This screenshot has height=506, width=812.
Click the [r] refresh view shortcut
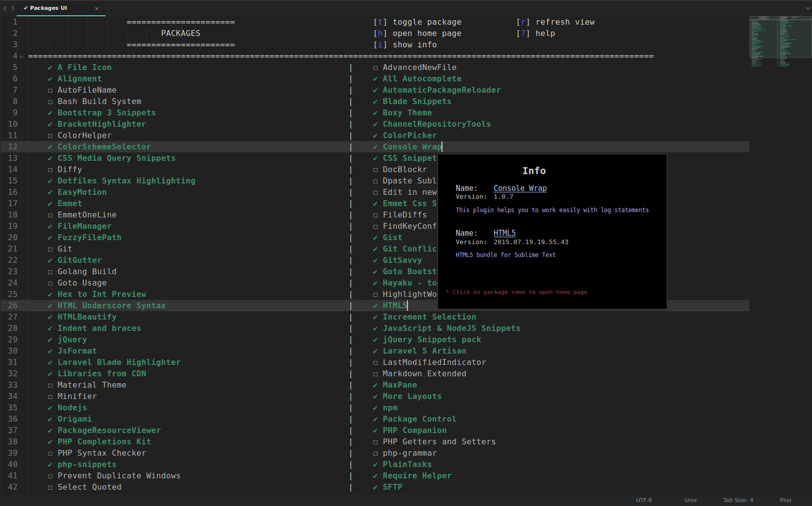pyautogui.click(x=555, y=22)
